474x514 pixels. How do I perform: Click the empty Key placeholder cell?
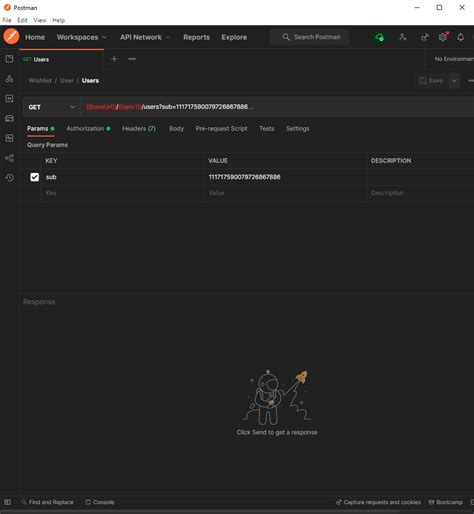pos(123,193)
